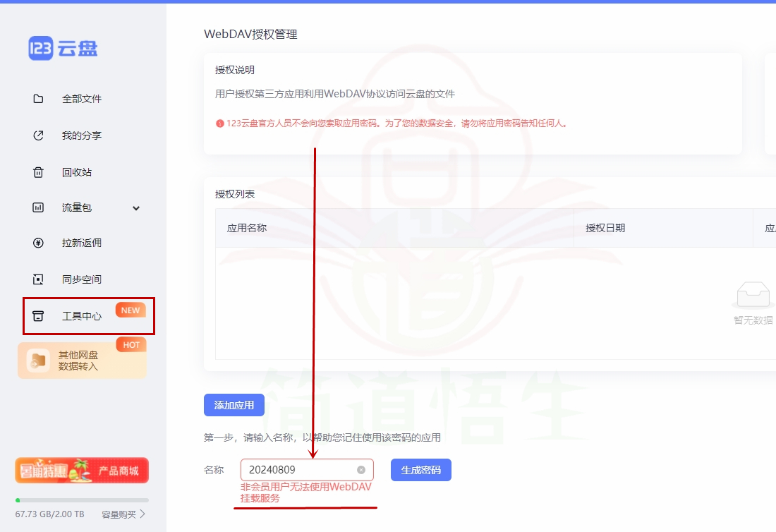Open 拉新返佣 in the sidebar

point(82,243)
